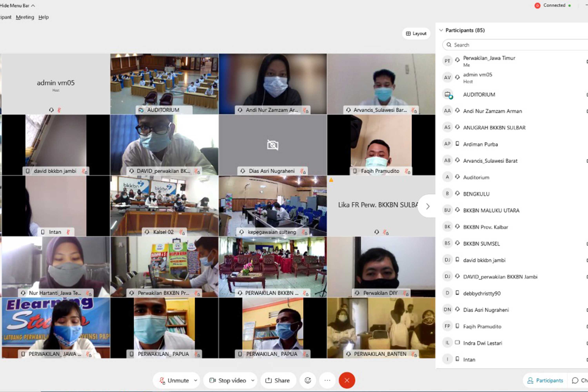Click the Share screen button
This screenshot has width=588, height=392.
pyautogui.click(x=278, y=380)
